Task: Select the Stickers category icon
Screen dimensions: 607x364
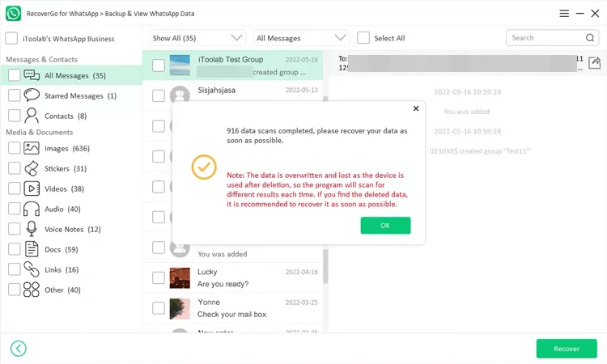Action: pyautogui.click(x=32, y=168)
